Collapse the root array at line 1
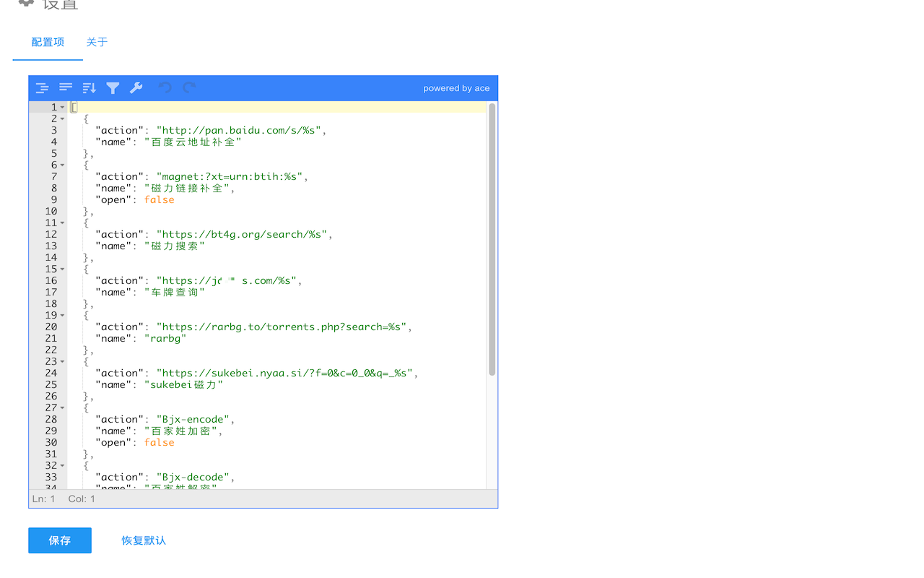Viewport: 924px width, 578px height. [x=63, y=108]
